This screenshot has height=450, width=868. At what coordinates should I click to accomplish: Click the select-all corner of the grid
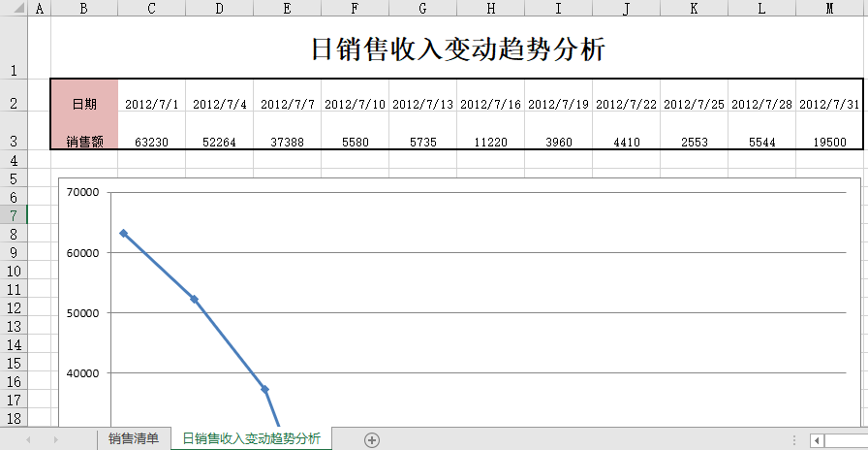click(x=14, y=9)
